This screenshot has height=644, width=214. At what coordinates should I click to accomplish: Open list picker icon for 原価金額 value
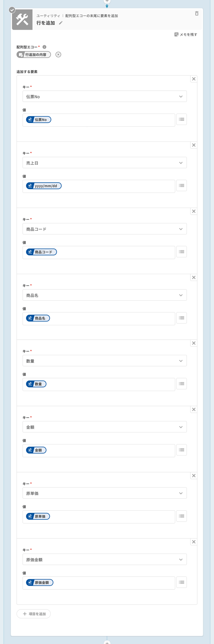[182, 582]
